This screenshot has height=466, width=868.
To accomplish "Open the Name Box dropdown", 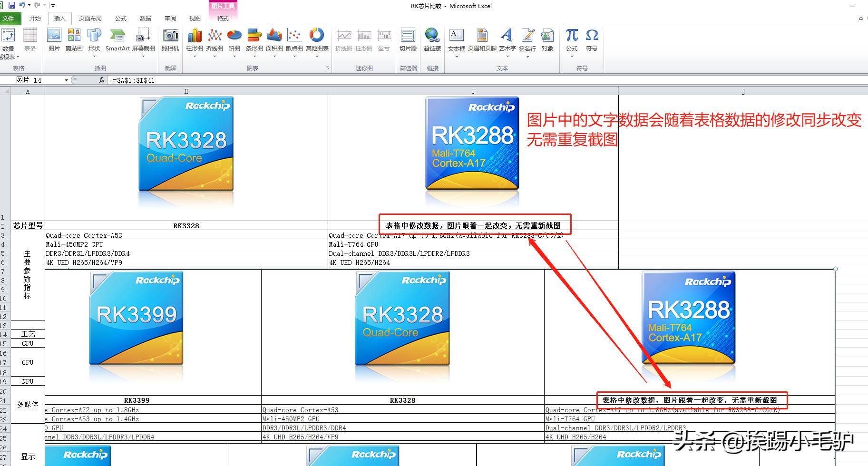I will [x=67, y=80].
